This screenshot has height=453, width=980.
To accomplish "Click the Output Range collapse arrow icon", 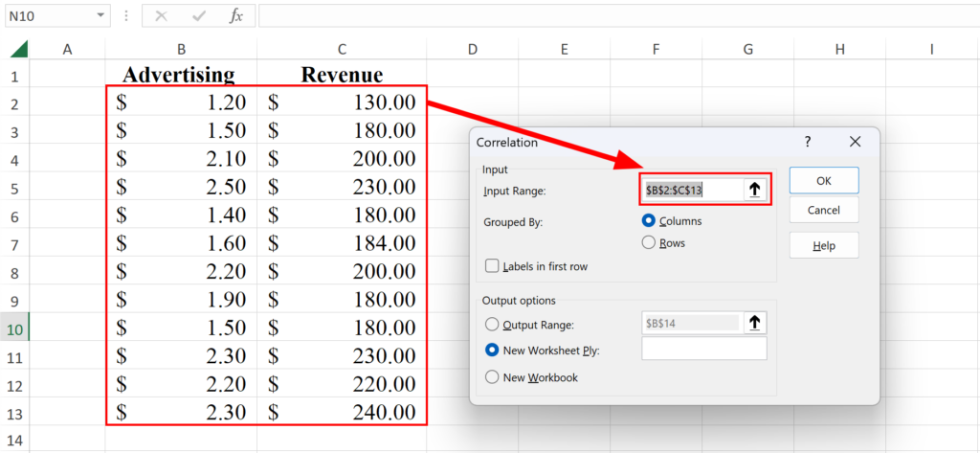I will click(x=754, y=324).
